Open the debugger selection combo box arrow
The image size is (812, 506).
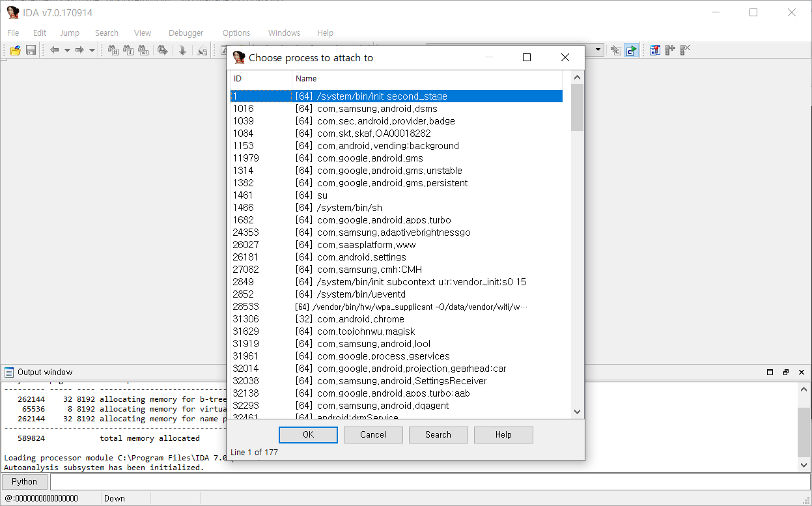click(598, 50)
